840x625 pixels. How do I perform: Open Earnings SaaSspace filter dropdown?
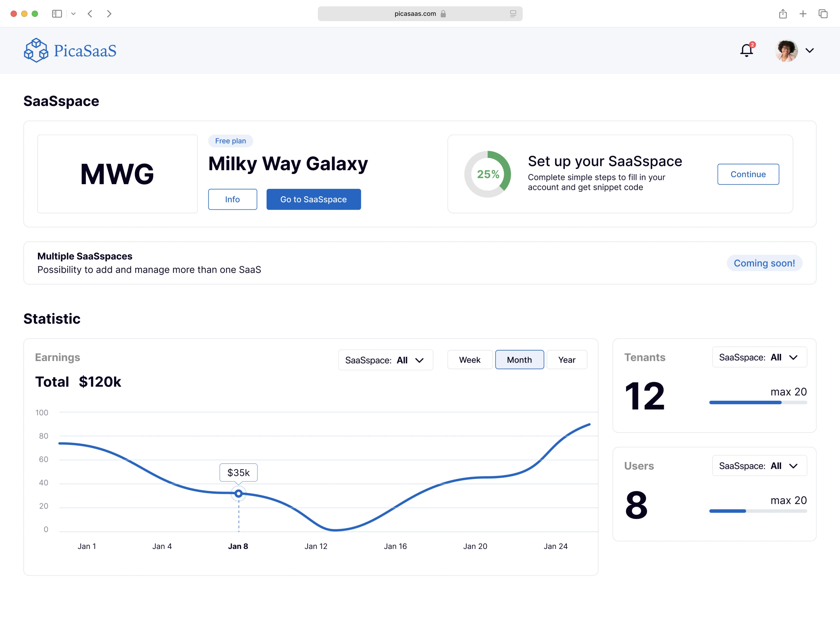pyautogui.click(x=385, y=360)
